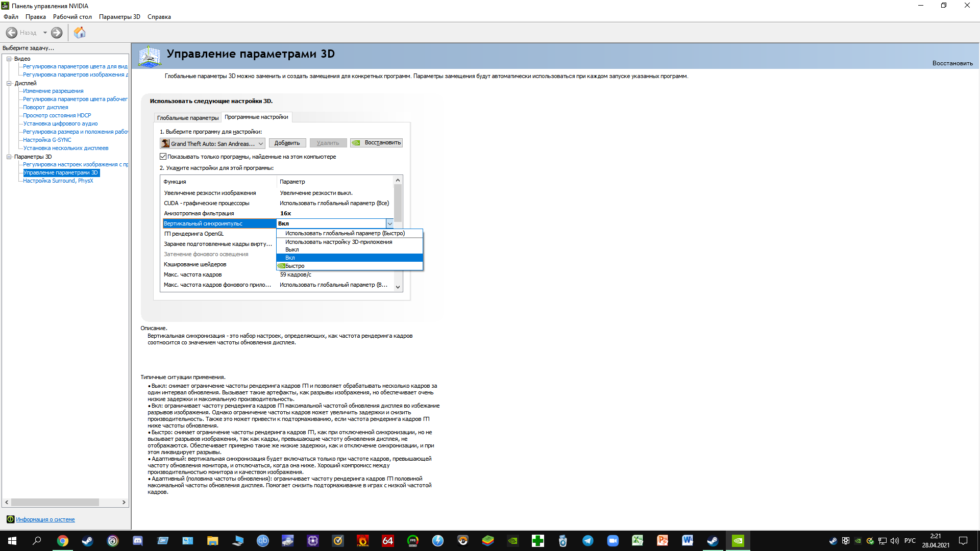Open Настройка G-SYNC in task tree
Screen dimensions: 980x551
47,140
